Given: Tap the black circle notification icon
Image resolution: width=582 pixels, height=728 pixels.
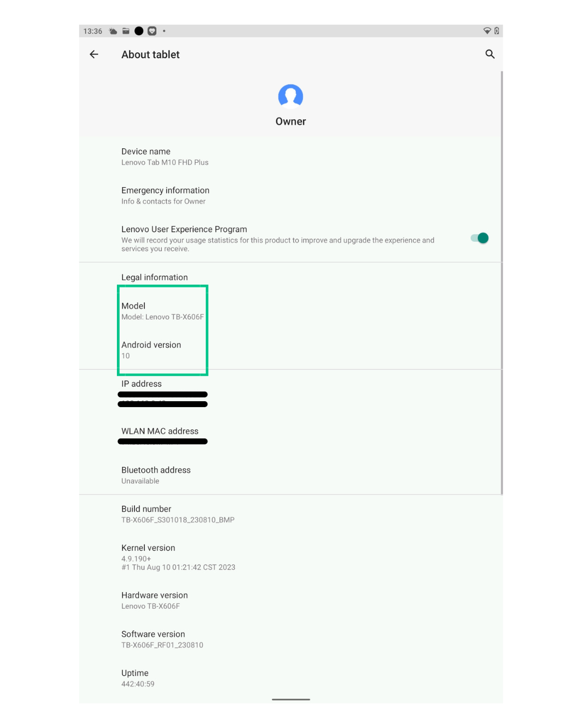Looking at the screenshot, I should [139, 31].
